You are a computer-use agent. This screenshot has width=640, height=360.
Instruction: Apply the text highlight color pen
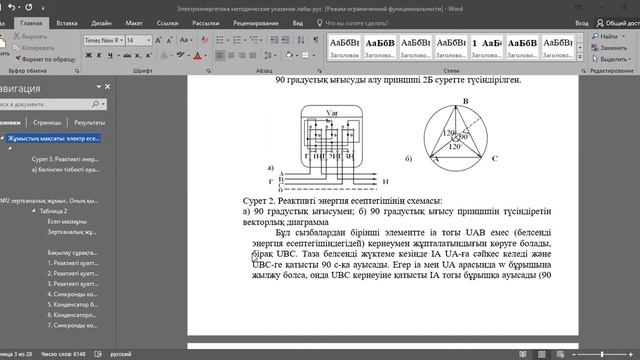180,55
